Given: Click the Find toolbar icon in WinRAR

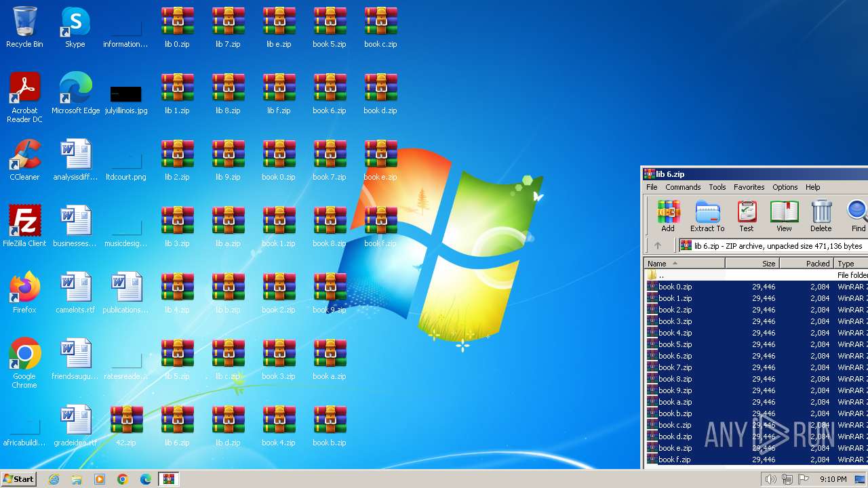Looking at the screenshot, I should tap(858, 216).
